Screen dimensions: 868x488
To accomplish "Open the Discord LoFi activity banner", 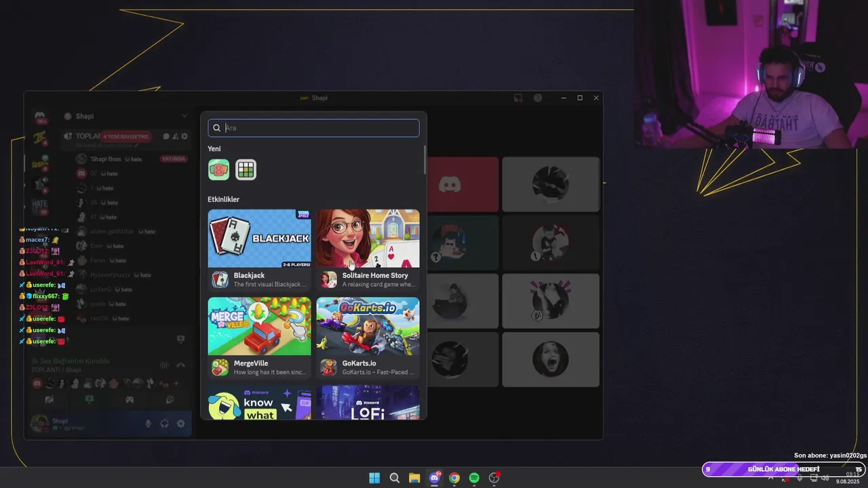I will point(368,403).
